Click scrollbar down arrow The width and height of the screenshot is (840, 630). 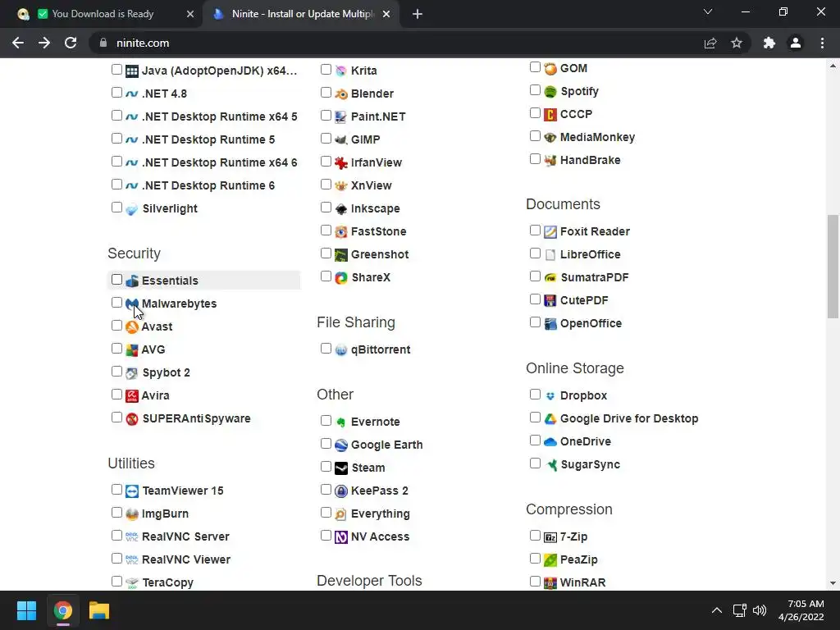pyautogui.click(x=833, y=583)
